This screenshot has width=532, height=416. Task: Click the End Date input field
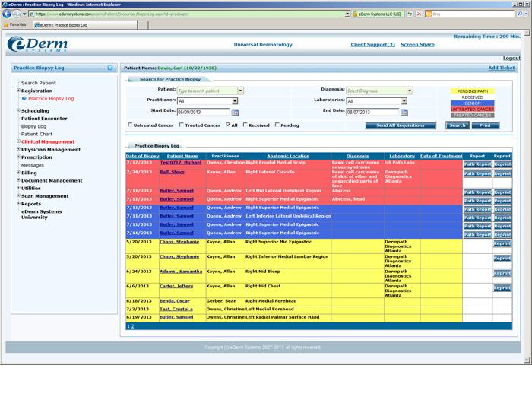tap(372, 112)
